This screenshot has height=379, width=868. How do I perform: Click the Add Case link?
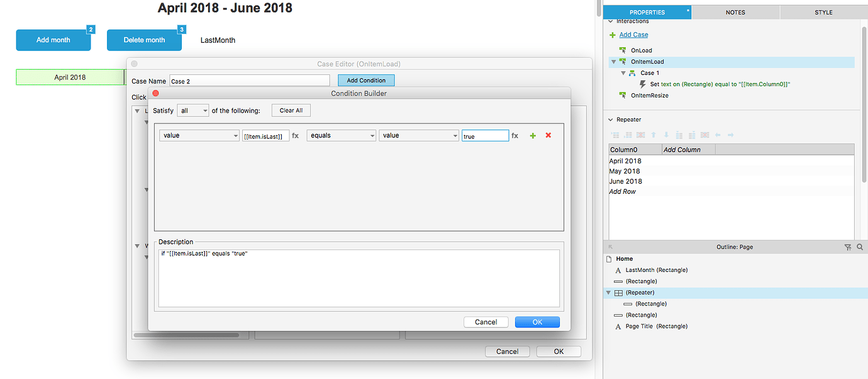click(x=633, y=35)
